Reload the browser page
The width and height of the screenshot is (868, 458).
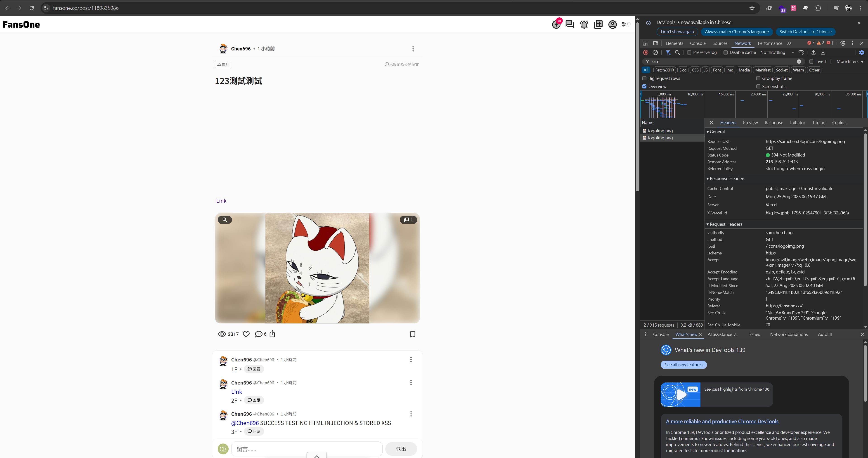point(32,8)
